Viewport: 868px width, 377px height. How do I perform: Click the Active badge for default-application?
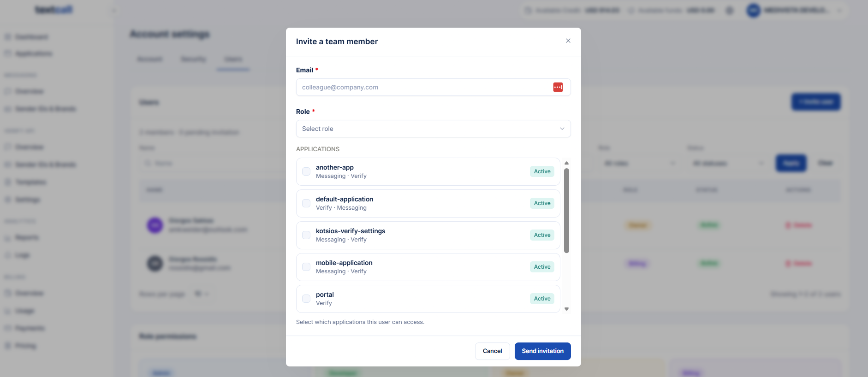point(542,203)
